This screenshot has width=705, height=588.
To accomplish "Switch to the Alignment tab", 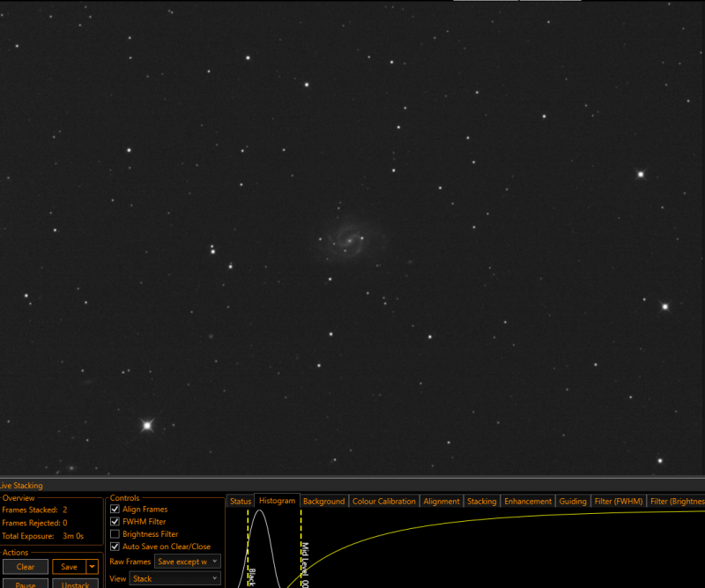I will click(442, 502).
